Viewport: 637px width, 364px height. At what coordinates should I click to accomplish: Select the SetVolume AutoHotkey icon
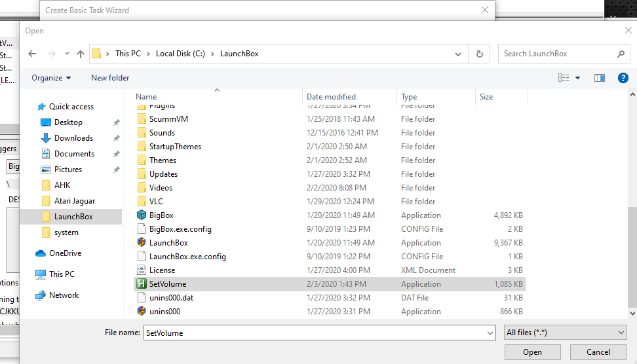point(142,283)
